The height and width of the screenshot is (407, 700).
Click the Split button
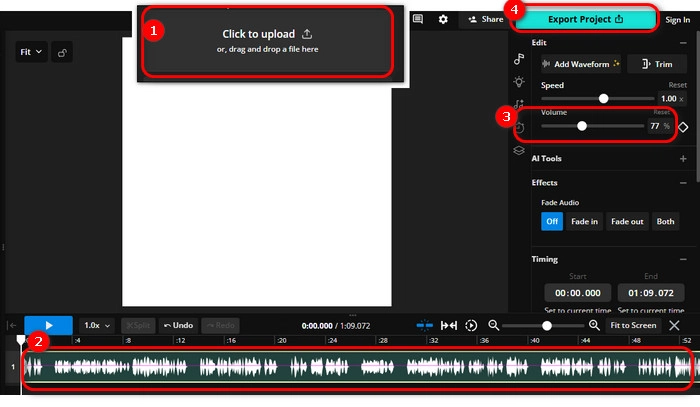(x=138, y=325)
